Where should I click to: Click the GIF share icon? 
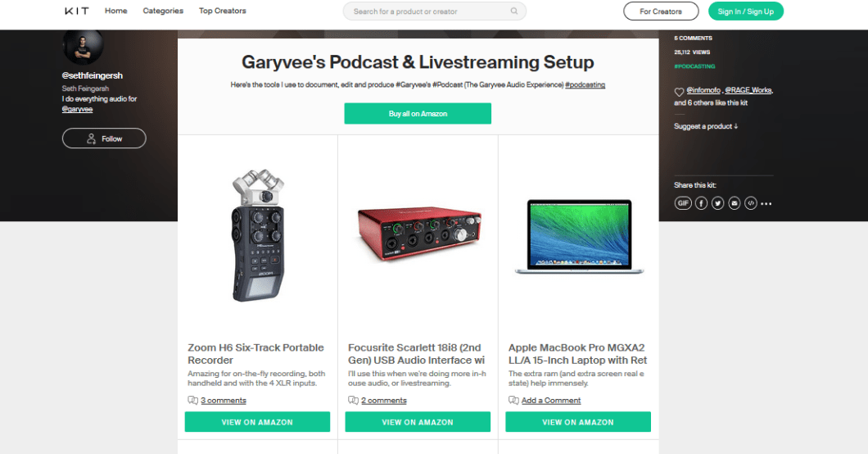tap(683, 203)
